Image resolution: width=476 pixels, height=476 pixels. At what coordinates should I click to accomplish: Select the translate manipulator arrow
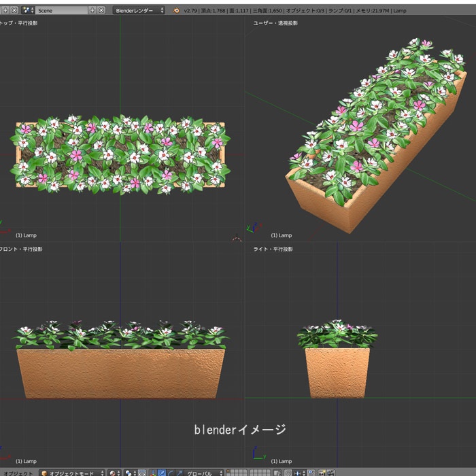click(162, 473)
